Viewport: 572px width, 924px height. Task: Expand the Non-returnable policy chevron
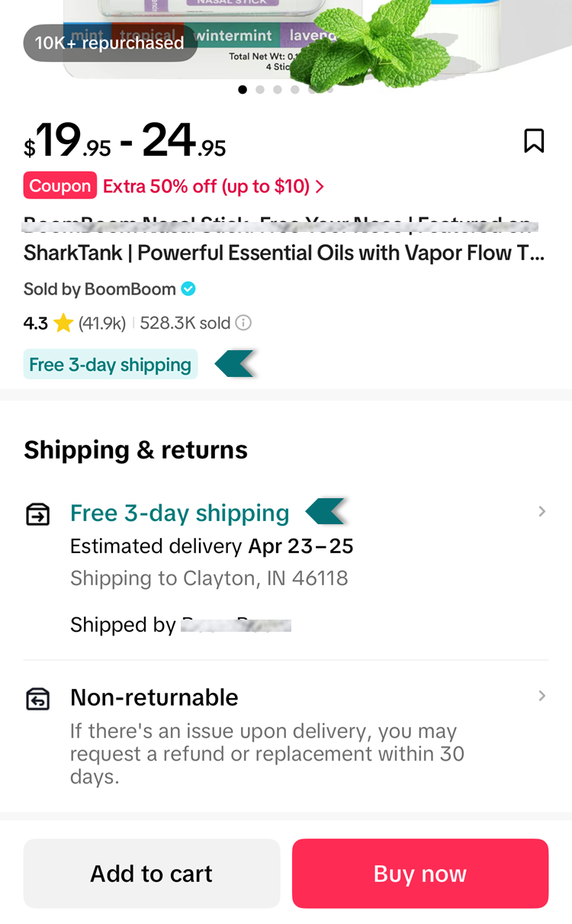point(541,696)
